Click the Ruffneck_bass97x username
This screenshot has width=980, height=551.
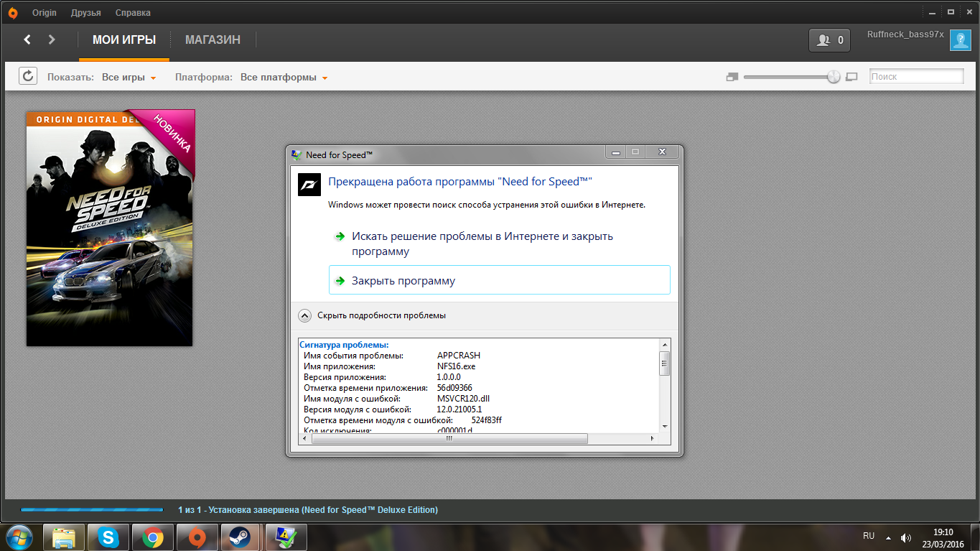pos(905,34)
